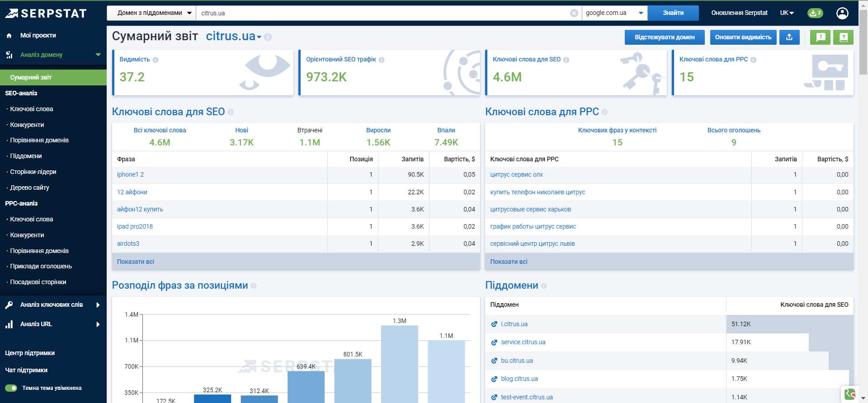Image resolution: width=868 pixels, height=403 pixels.
Task: Open цитрус сервис олх PPC keyword
Action: (x=516, y=174)
